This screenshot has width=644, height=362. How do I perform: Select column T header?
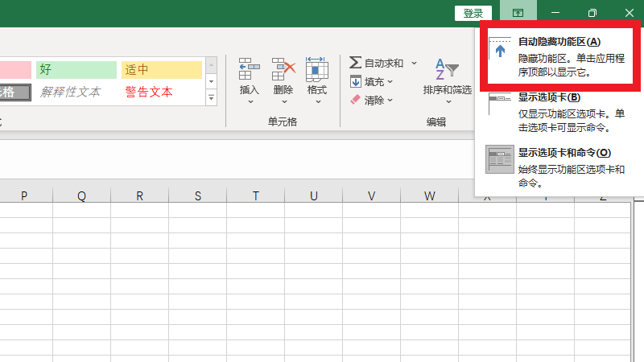tap(255, 195)
